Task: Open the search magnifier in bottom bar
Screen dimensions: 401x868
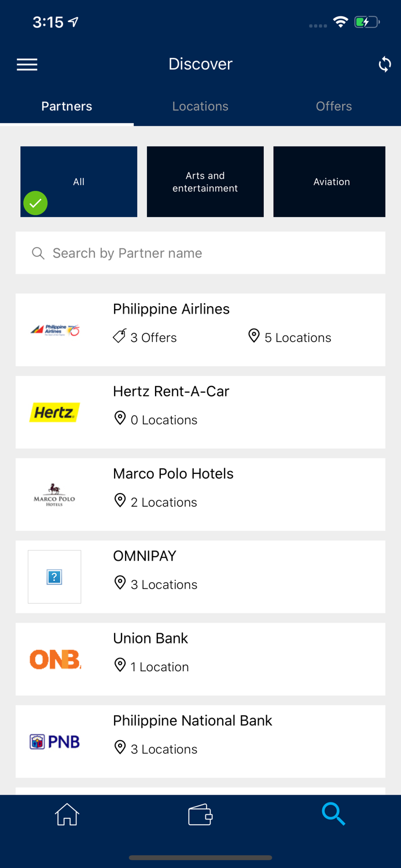Action: coord(334,814)
